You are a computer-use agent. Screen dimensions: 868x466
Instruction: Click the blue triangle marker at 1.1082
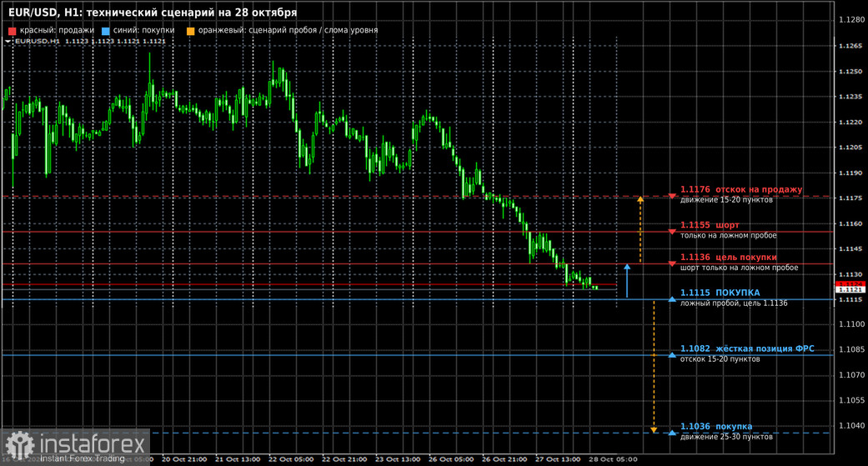pos(672,355)
